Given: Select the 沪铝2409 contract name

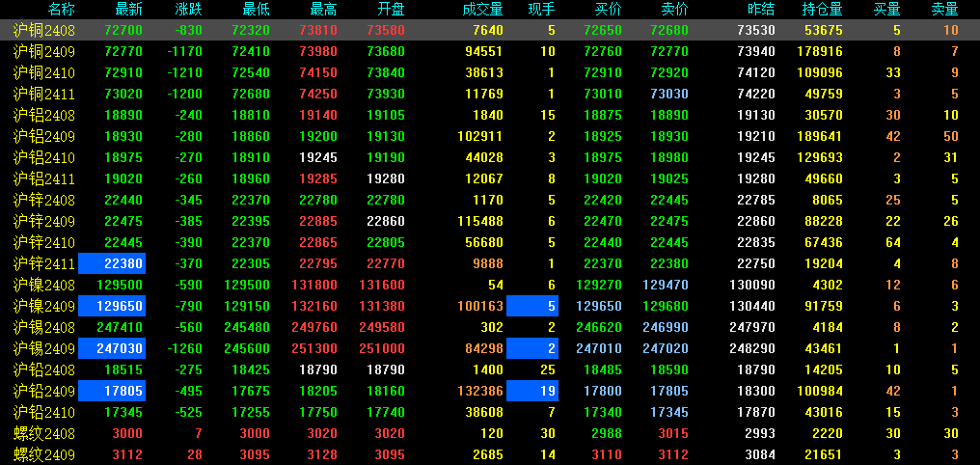Looking at the screenshot, I should coord(43,136).
